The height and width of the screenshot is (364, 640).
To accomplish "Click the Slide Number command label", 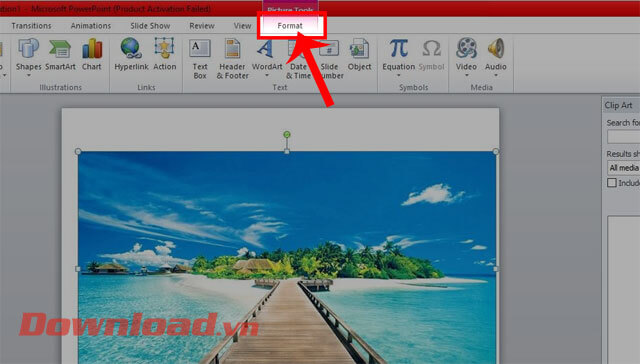I will tap(331, 71).
